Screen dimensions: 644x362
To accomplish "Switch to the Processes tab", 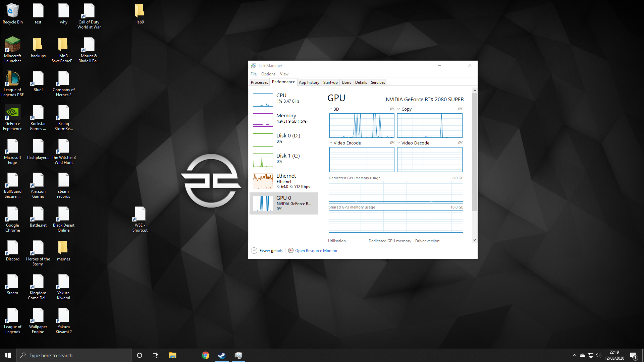I will tap(259, 82).
